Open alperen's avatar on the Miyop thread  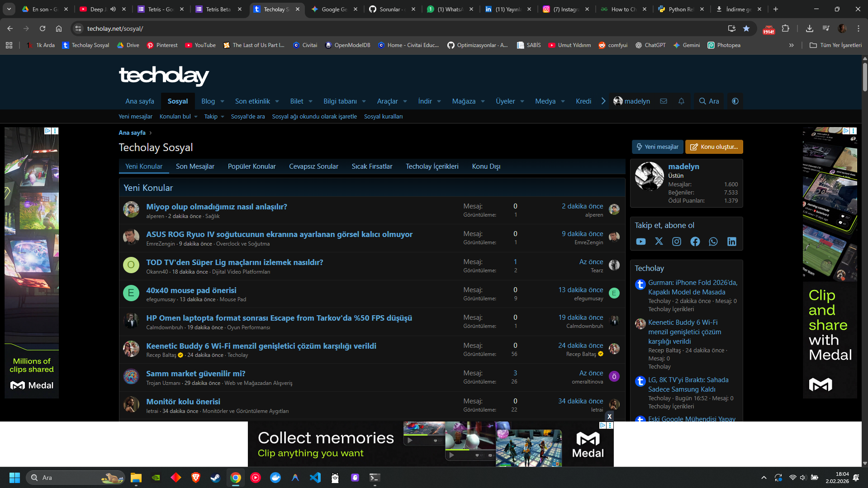[131, 210]
